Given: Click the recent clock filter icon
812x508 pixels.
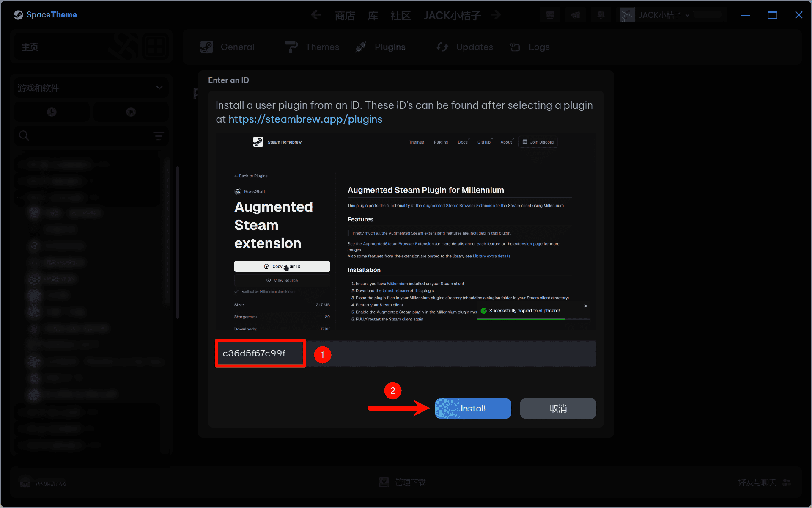Looking at the screenshot, I should 52,112.
